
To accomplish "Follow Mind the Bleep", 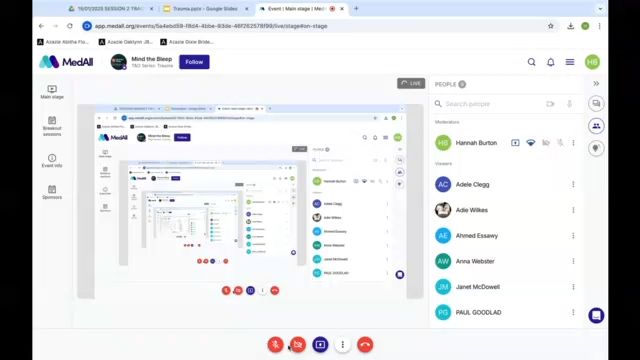I will [194, 62].
